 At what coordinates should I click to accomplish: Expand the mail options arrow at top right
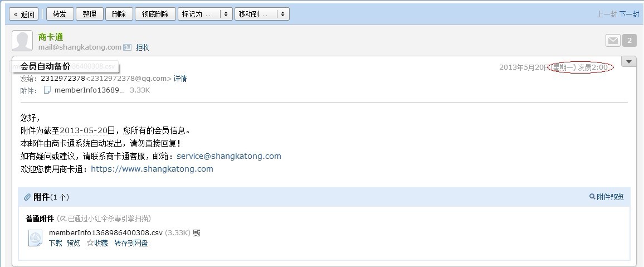click(628, 61)
